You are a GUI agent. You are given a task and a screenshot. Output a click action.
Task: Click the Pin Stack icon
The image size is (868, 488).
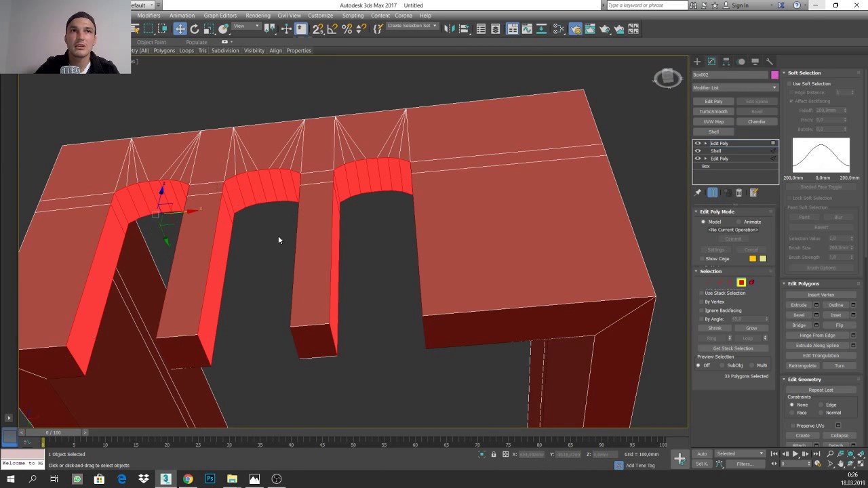coord(698,192)
